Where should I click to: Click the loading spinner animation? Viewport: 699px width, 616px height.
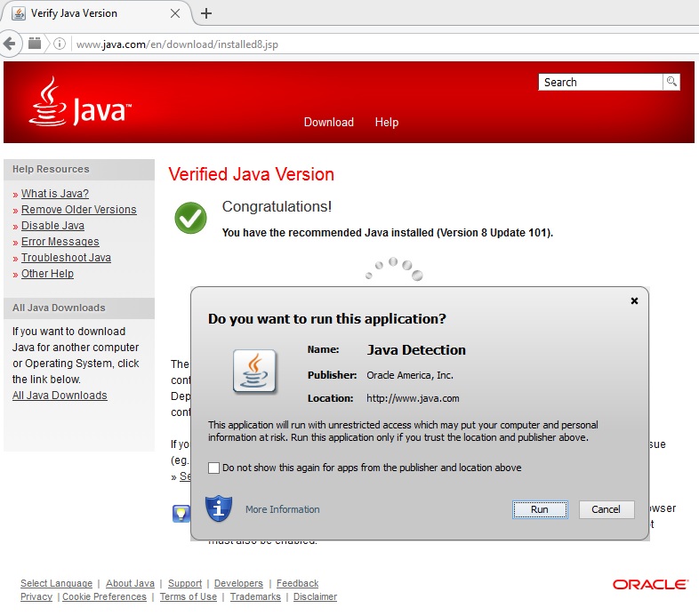tap(394, 268)
